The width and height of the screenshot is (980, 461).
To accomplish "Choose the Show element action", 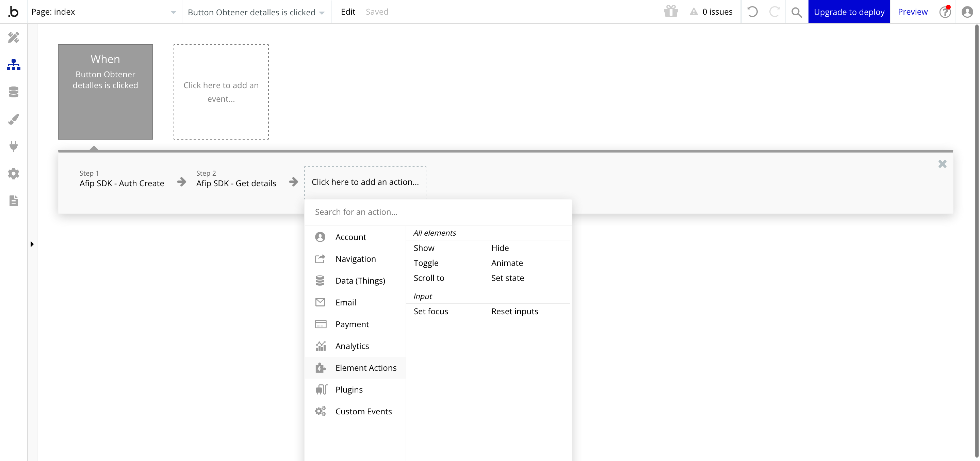I will [x=424, y=248].
